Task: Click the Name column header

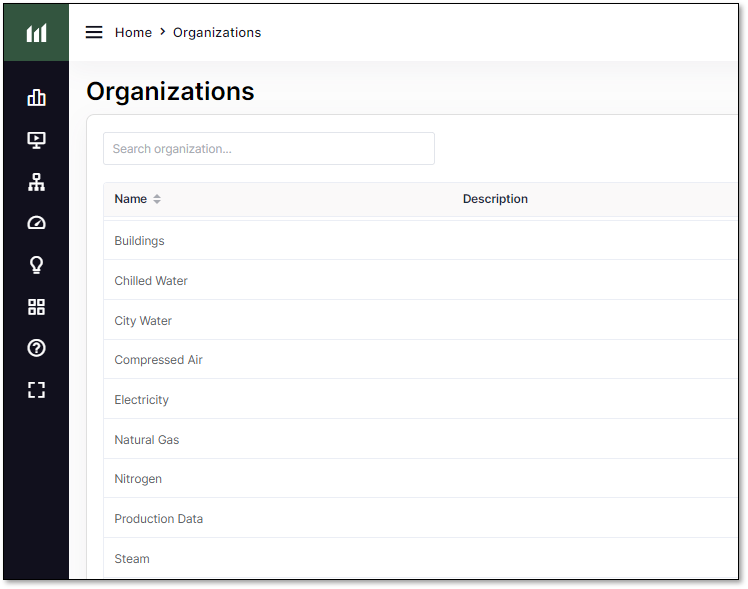Action: [131, 199]
